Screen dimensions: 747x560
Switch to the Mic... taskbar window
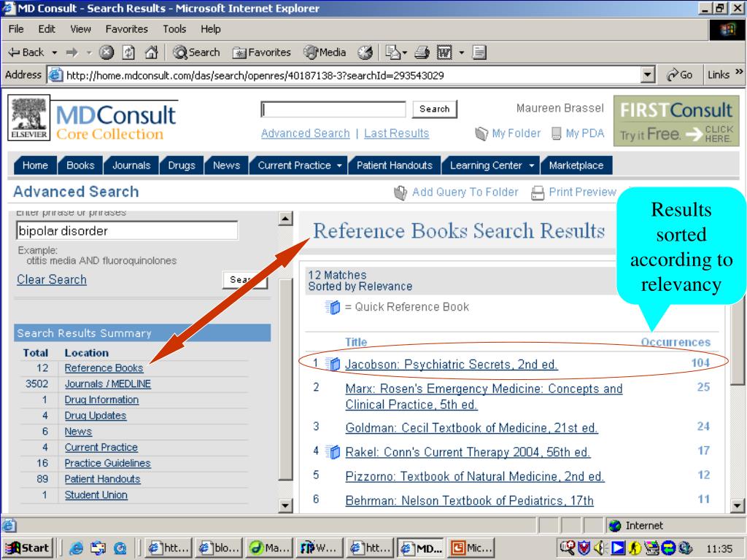tap(472, 548)
